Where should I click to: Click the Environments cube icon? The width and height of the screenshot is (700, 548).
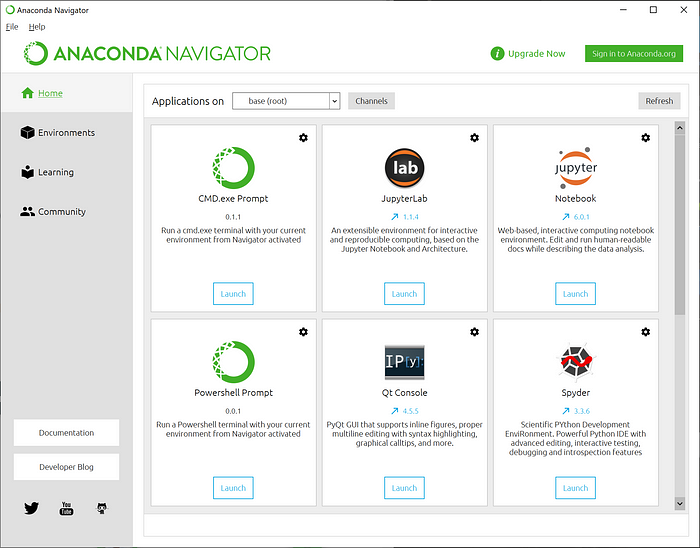(28, 133)
